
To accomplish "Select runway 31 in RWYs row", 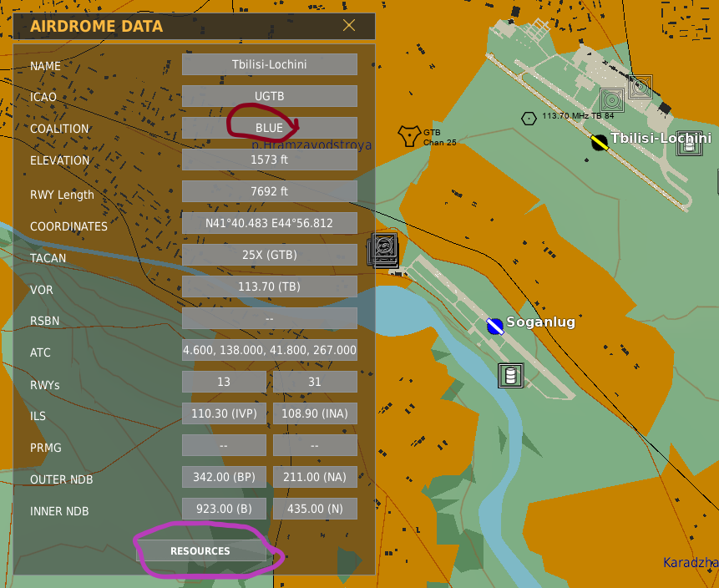I will [315, 382].
